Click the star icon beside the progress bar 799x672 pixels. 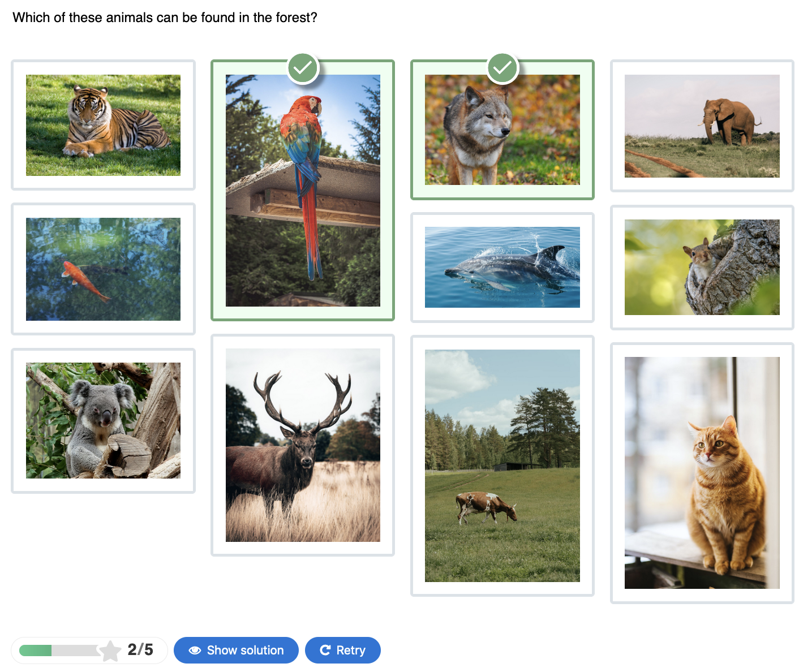click(x=110, y=651)
